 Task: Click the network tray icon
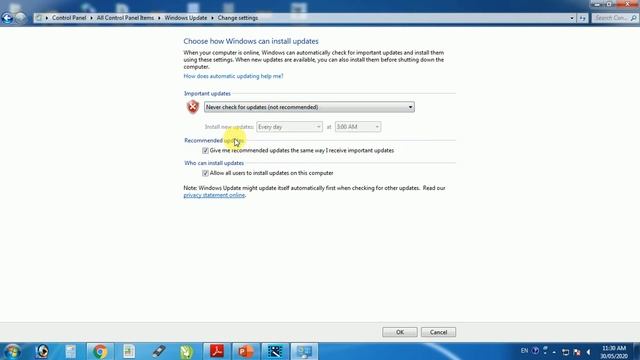[x=565, y=352]
